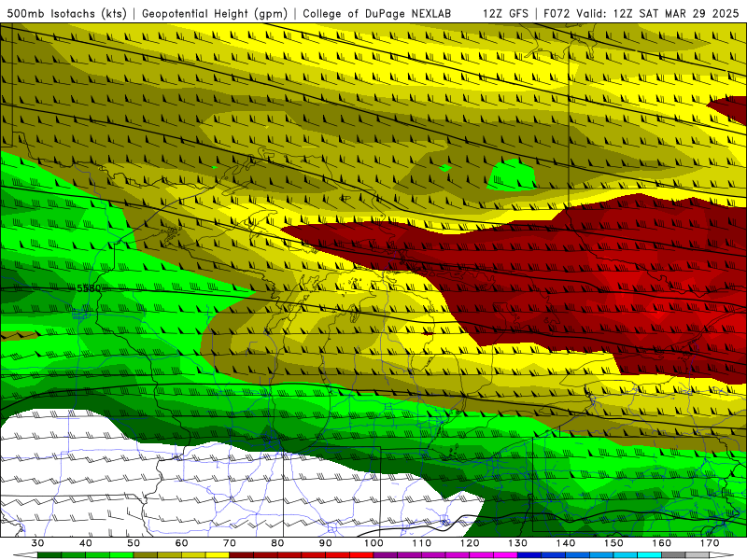Click the legend value 160

[662, 543]
